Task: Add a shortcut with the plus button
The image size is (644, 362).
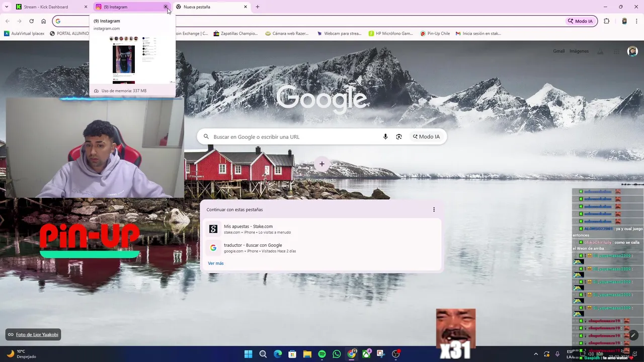Action: [322, 164]
